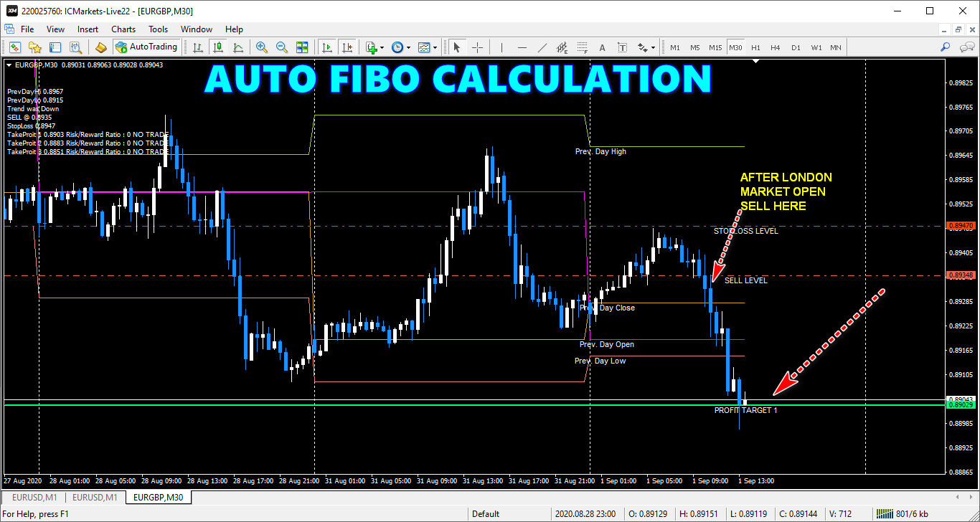Expand the Arrows dropdown arrow
The image size is (980, 522).
tap(654, 48)
